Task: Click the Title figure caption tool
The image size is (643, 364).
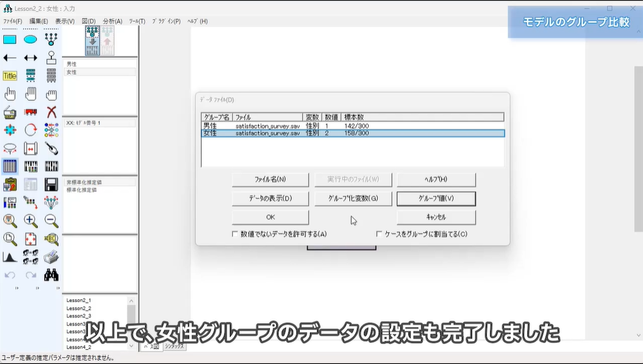Action: tap(10, 76)
